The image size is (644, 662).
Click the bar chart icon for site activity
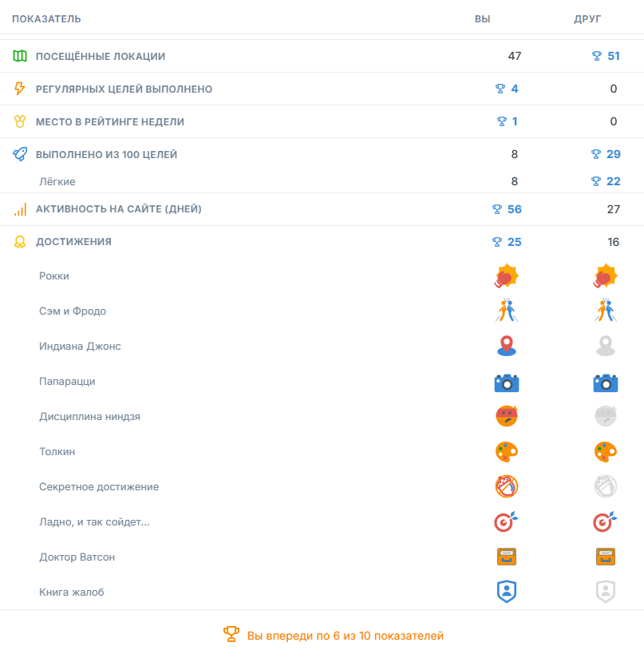(x=20, y=209)
